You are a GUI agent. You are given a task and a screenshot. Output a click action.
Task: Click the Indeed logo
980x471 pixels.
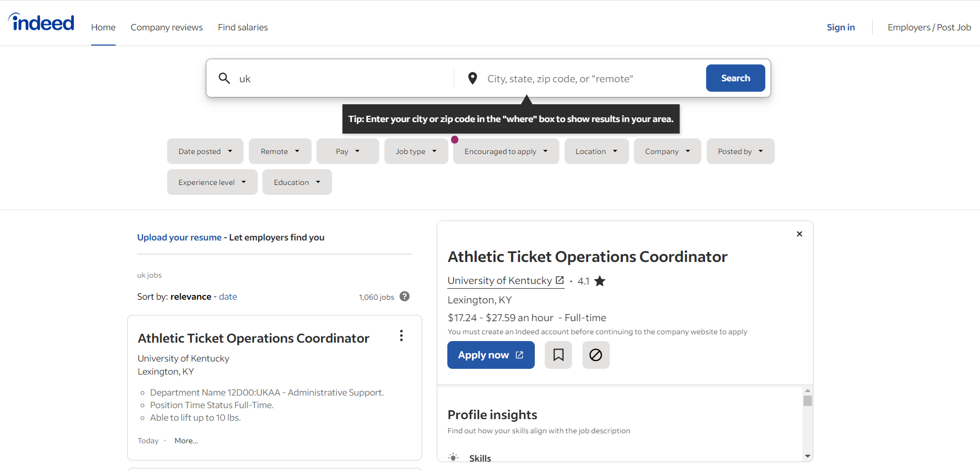(x=41, y=23)
